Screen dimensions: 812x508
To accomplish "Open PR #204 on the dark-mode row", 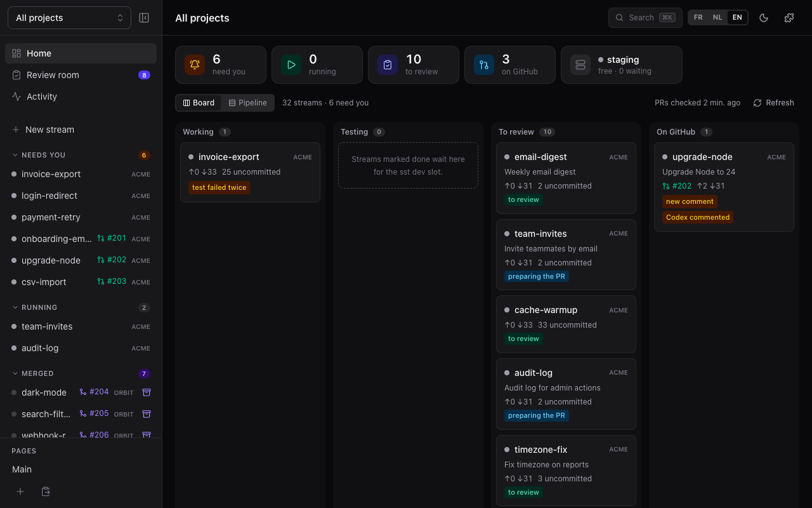I will (94, 392).
